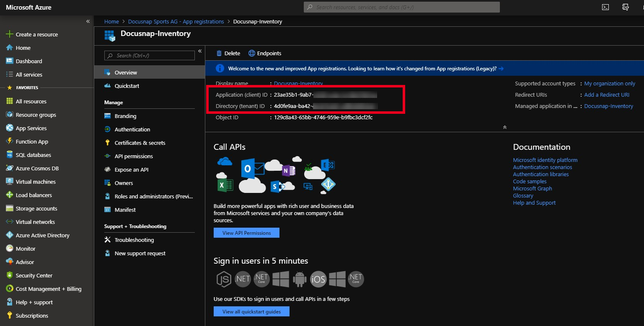644x326 pixels.
Task: Open Dashboard icon in the left sidebar
Action: pyautogui.click(x=9, y=61)
